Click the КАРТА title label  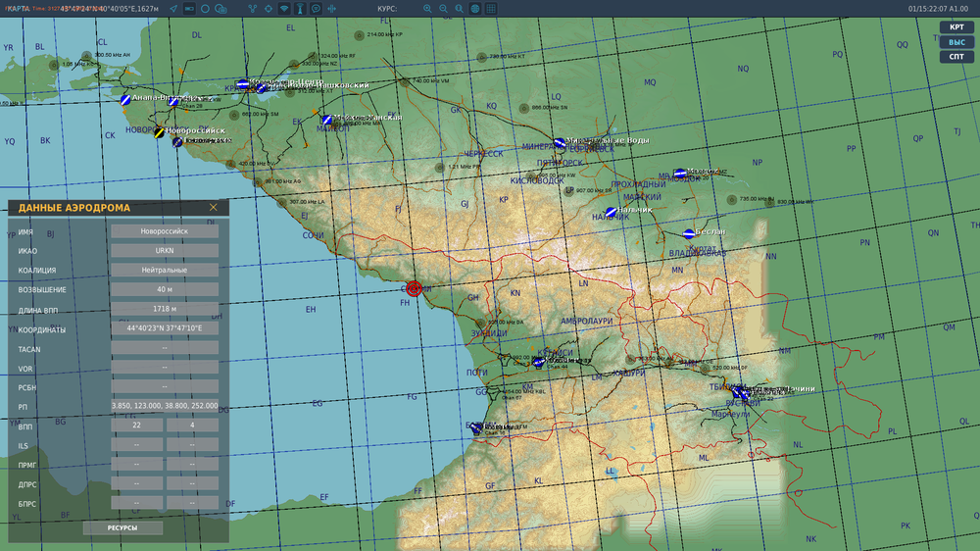pyautogui.click(x=18, y=9)
